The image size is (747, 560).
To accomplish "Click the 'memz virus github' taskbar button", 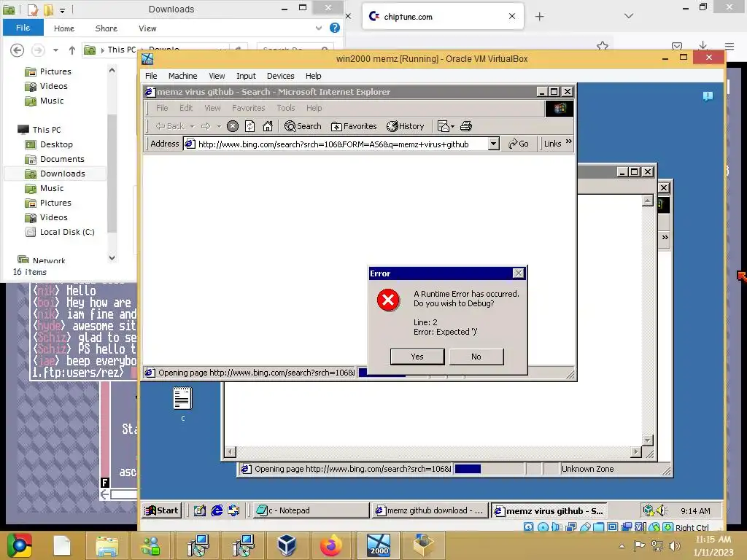I will 549,510.
